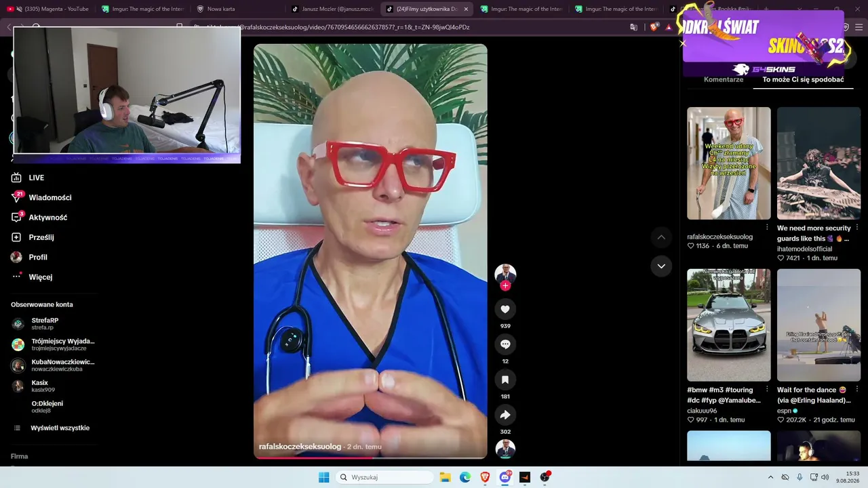Open KubaNowaczkiewicz followed account
The width and height of the screenshot is (868, 488).
(53, 365)
